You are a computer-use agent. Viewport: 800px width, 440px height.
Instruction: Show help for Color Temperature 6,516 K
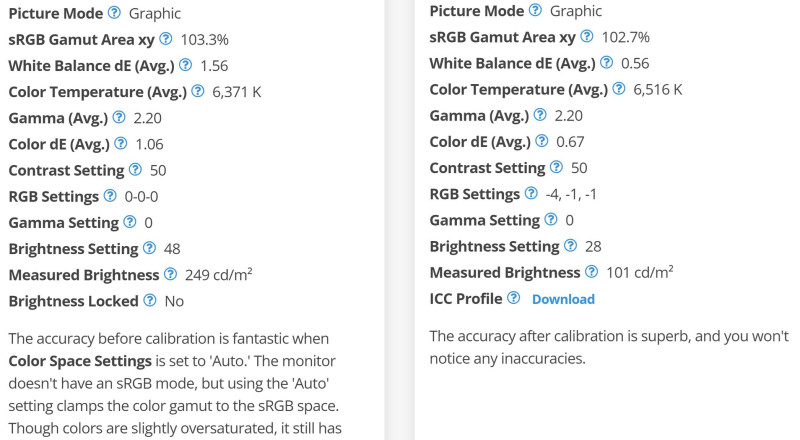coord(619,88)
